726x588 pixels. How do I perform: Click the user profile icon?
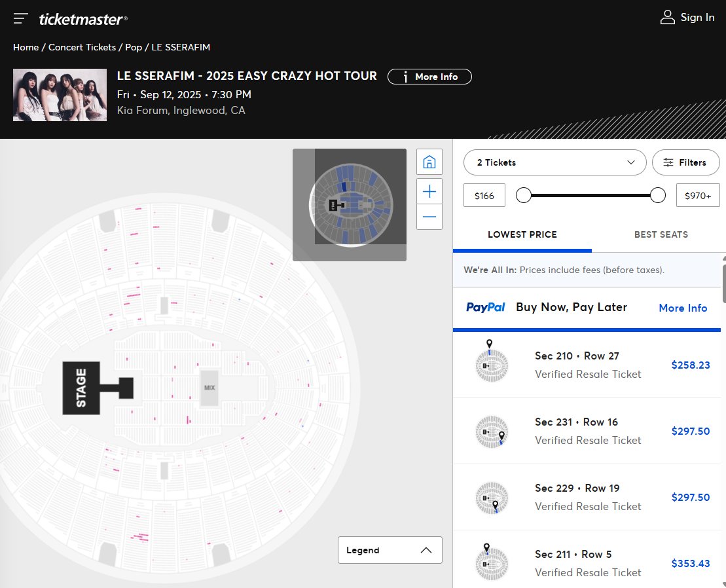tap(667, 17)
